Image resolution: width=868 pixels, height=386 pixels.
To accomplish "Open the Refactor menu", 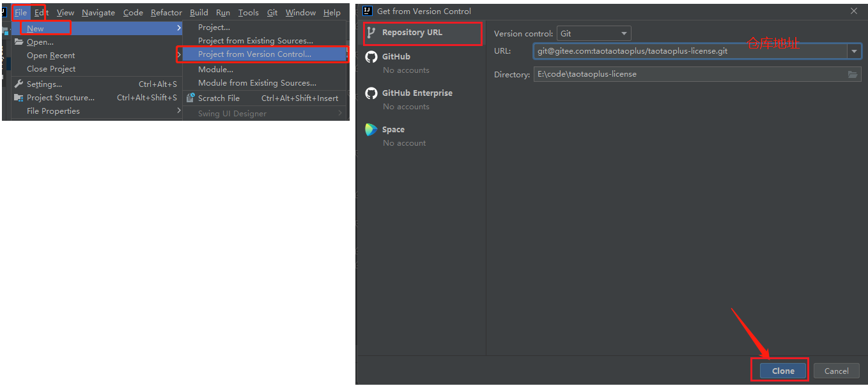I will (x=166, y=12).
